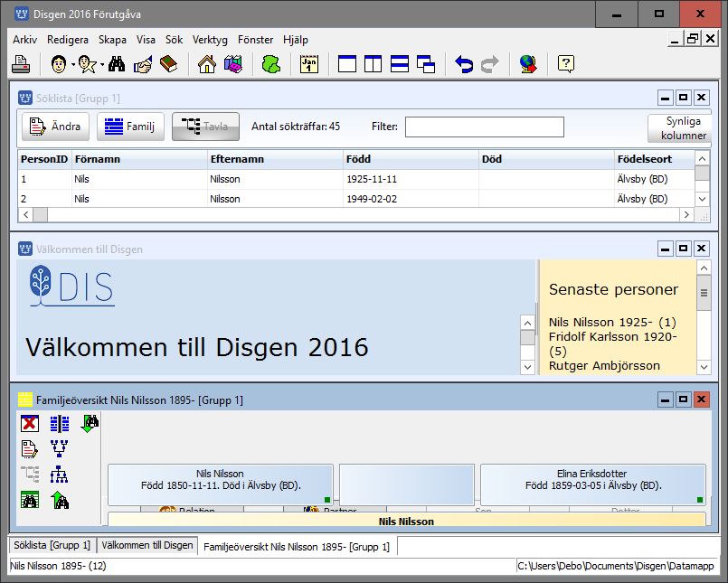Click the colorful books icon in toolbar

pyautogui.click(x=233, y=64)
